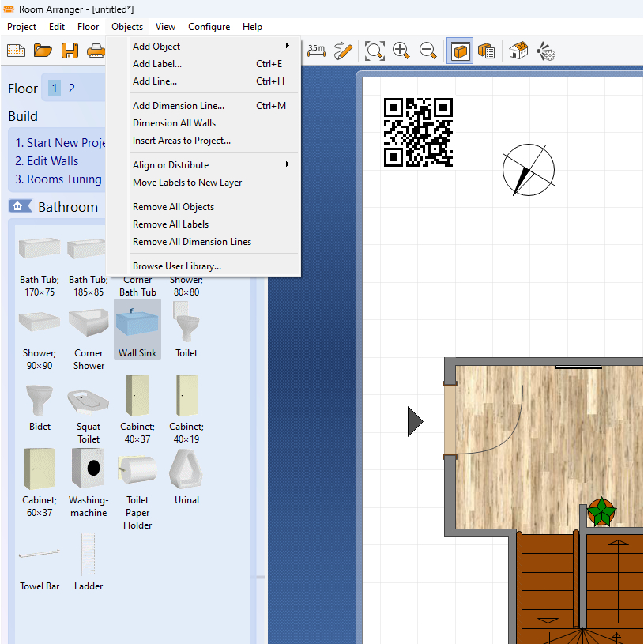The width and height of the screenshot is (644, 644).
Task: Open the 3D house view icon
Action: 518,51
